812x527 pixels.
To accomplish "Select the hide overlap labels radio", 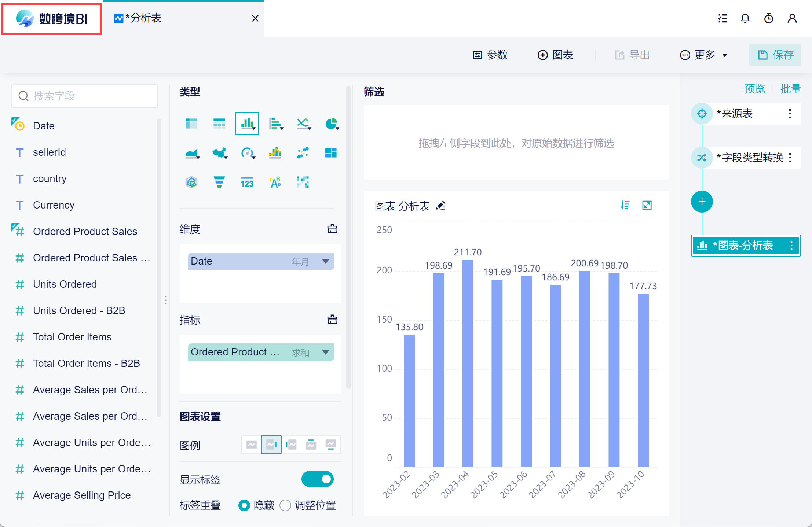I will point(244,505).
